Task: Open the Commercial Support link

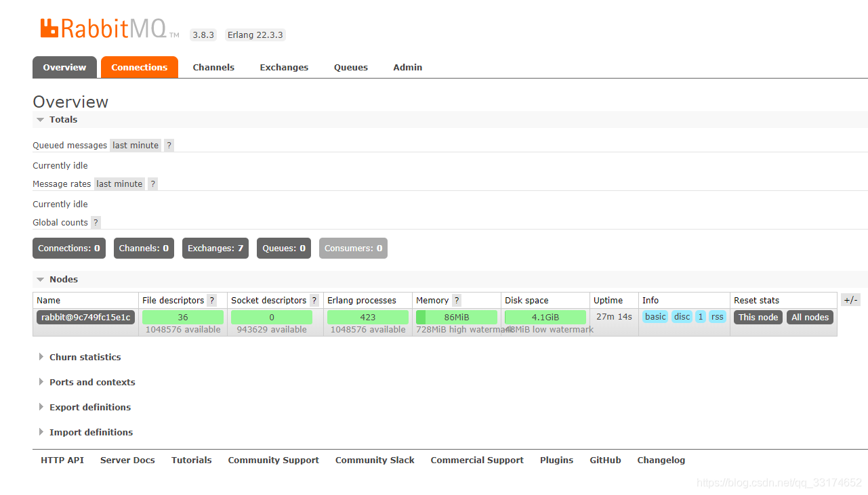Action: pos(477,460)
